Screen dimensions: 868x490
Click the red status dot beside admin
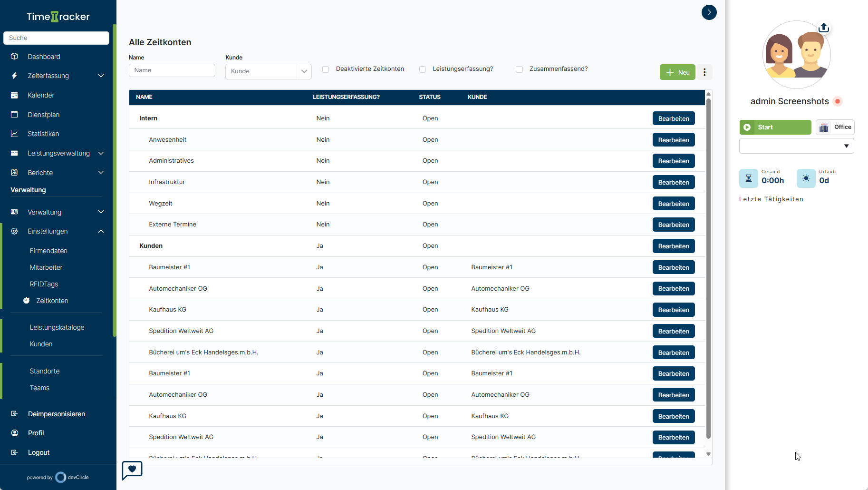pyautogui.click(x=838, y=101)
